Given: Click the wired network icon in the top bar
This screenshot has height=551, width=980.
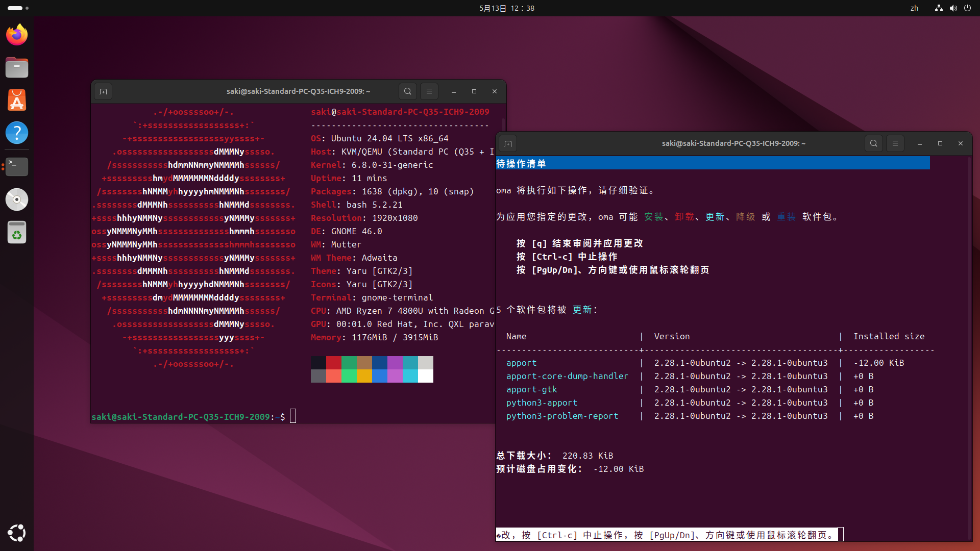Looking at the screenshot, I should tap(938, 8).
